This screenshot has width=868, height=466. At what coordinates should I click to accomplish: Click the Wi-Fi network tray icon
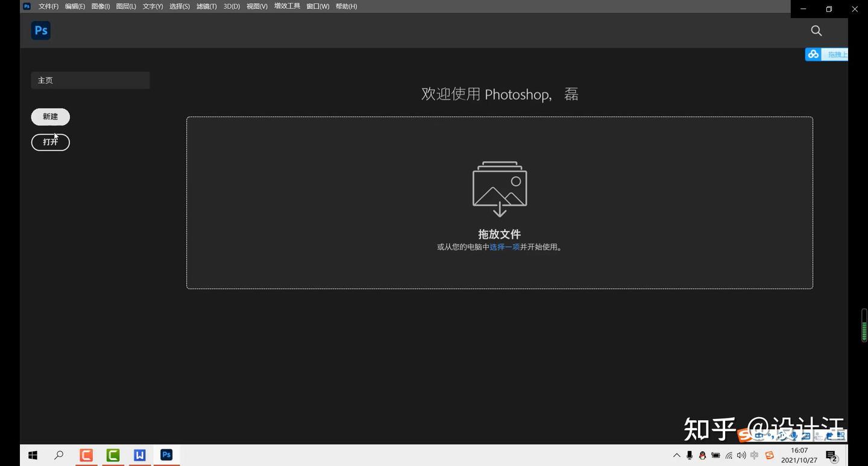[729, 456]
